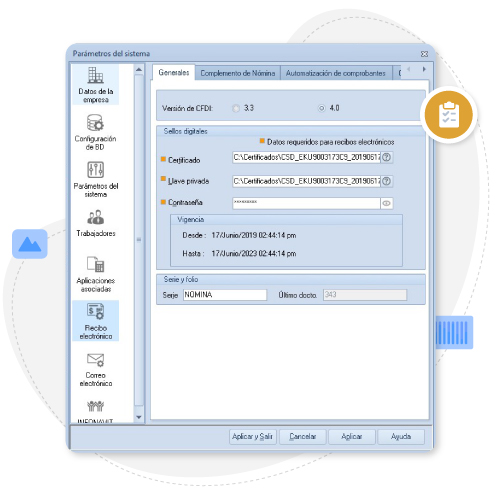Click Hasta date 17/Junio/2023 text
The image size is (500, 500).
point(254,254)
